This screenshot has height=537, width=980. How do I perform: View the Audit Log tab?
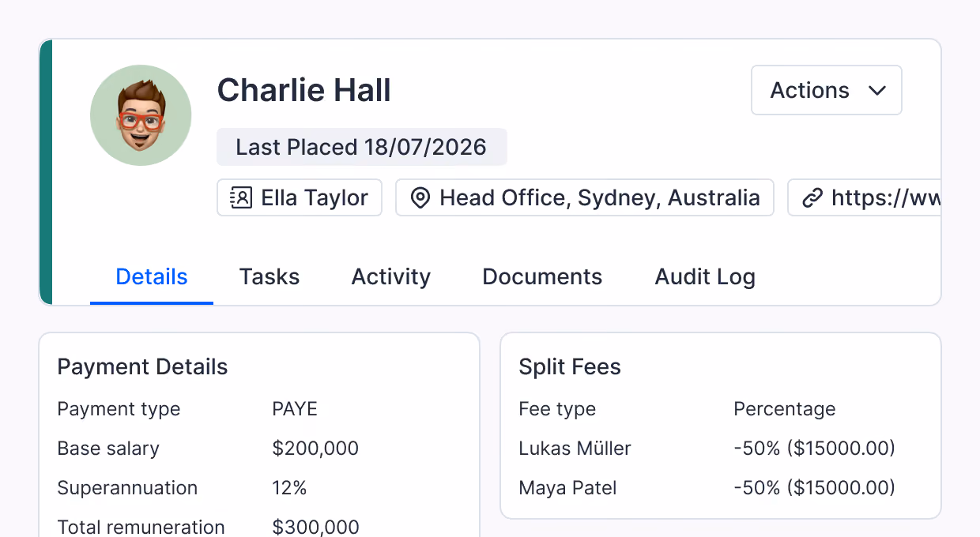[x=705, y=277]
